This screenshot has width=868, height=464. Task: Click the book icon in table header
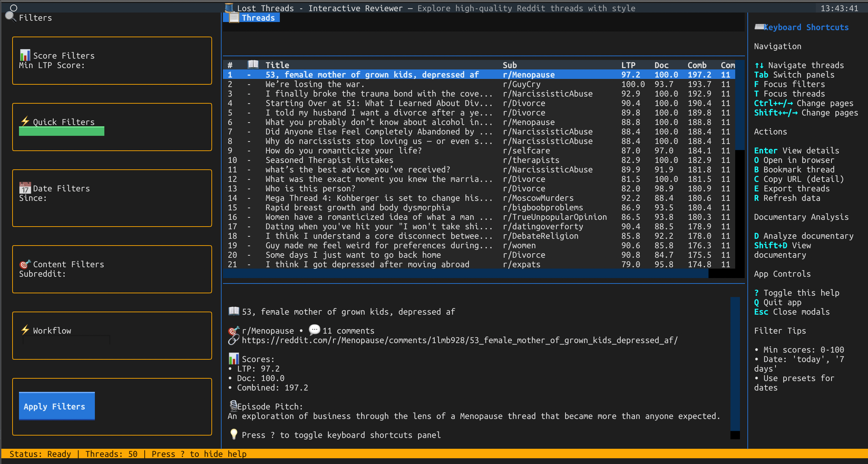(x=253, y=64)
